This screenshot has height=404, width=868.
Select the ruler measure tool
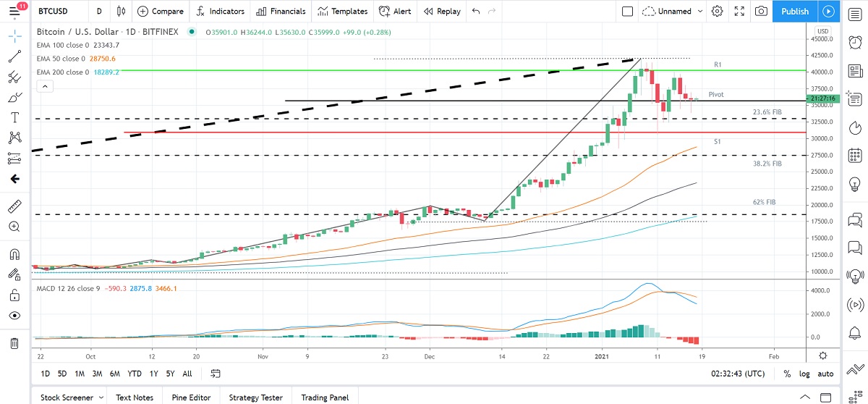(x=14, y=206)
